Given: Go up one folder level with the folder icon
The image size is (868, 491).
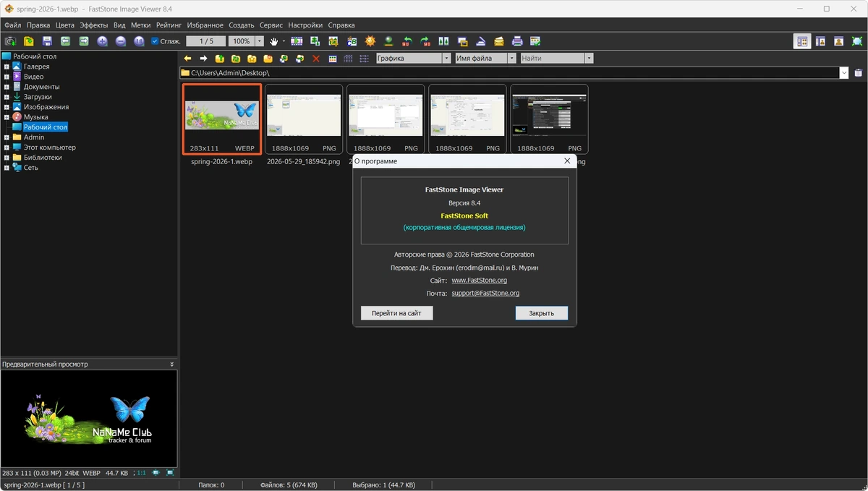Looking at the screenshot, I should 220,59.
